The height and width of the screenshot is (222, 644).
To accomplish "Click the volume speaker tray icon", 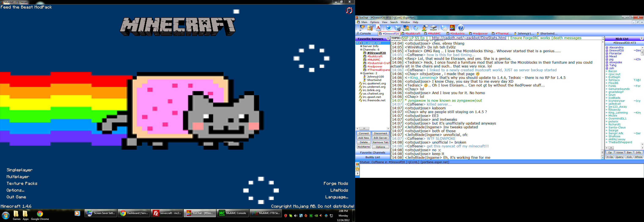I will coord(296,215).
